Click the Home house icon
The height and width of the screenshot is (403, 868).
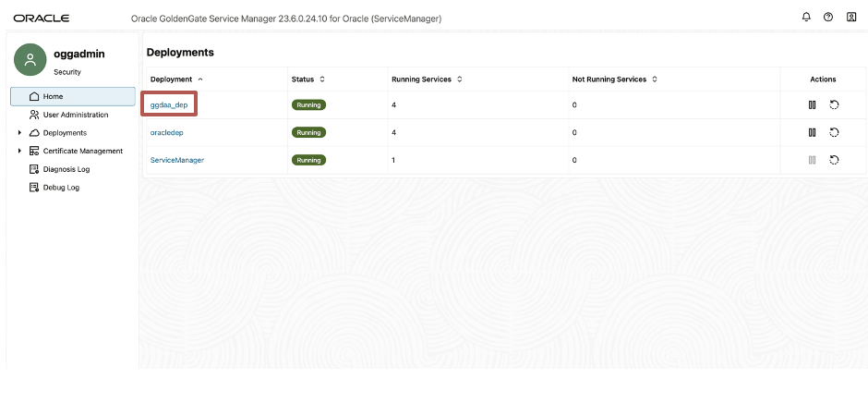point(34,96)
